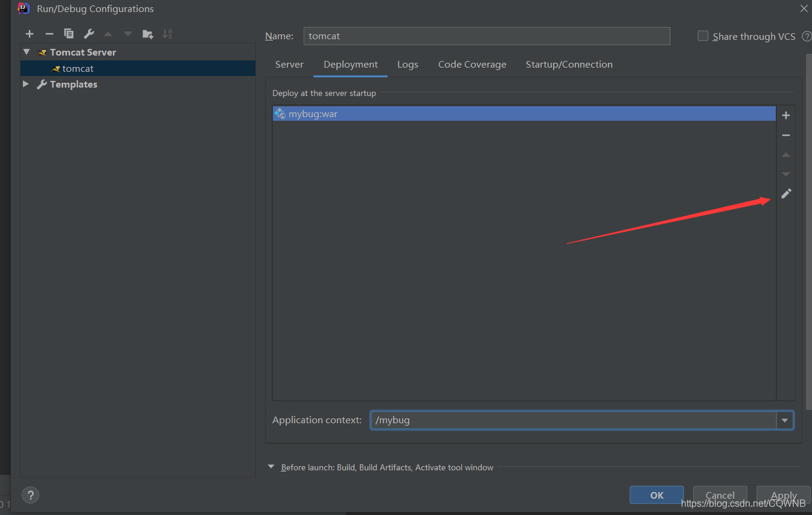Click the IntelliJ logo in title bar
The height and width of the screenshot is (515, 812).
click(23, 8)
